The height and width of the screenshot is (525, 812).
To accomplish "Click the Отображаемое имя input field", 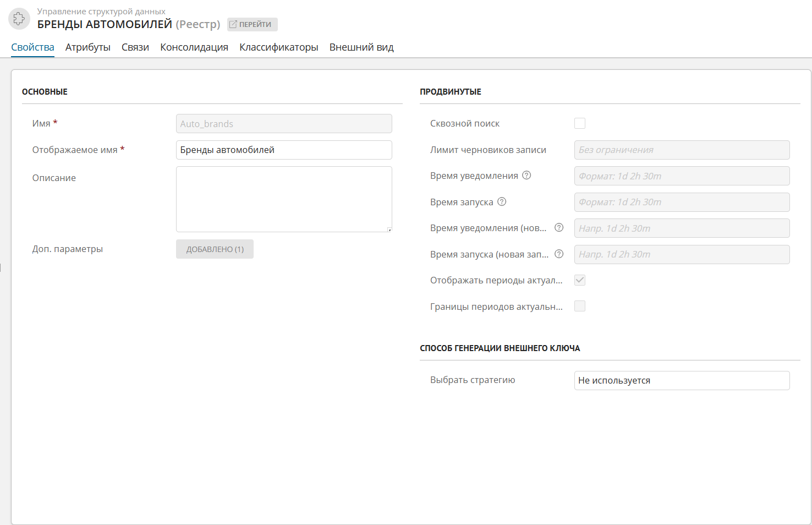I will tap(284, 150).
